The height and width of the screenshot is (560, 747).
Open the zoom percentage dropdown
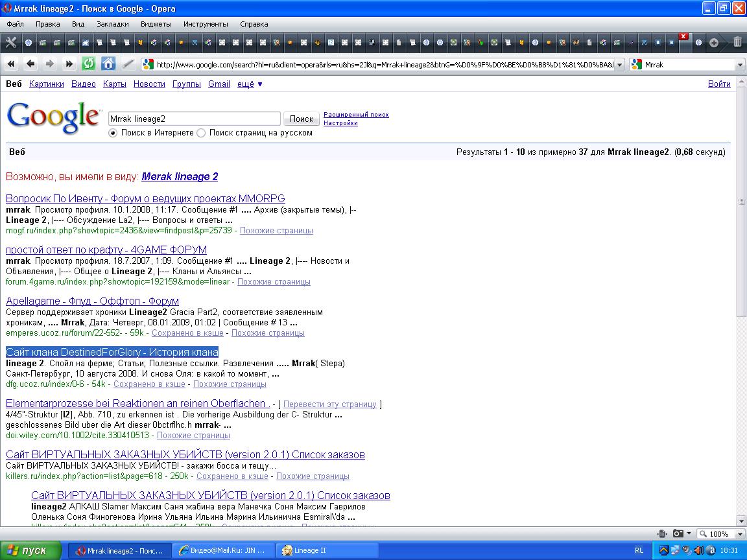[740, 534]
